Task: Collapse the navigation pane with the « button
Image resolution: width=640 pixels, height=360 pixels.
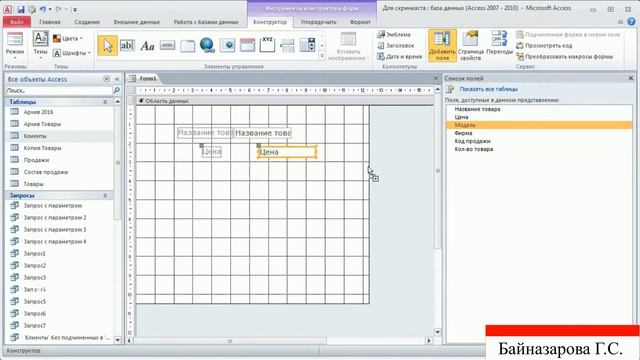Action: click(x=117, y=79)
